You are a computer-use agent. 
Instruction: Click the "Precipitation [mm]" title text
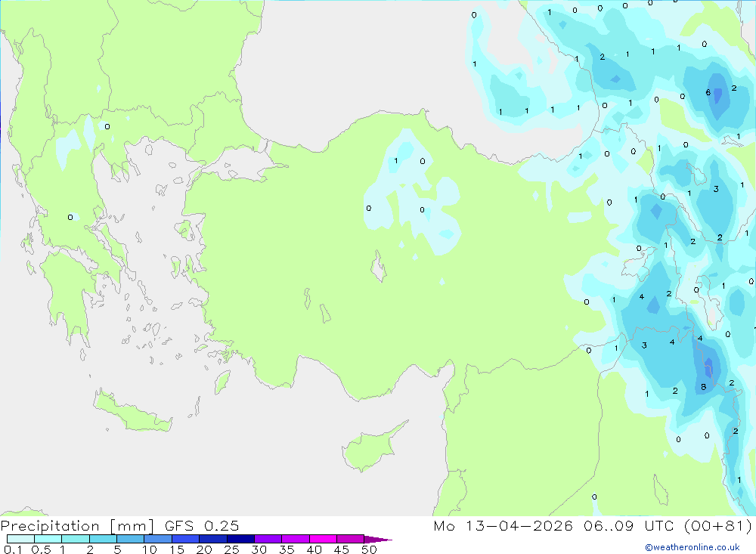[x=77, y=526]
